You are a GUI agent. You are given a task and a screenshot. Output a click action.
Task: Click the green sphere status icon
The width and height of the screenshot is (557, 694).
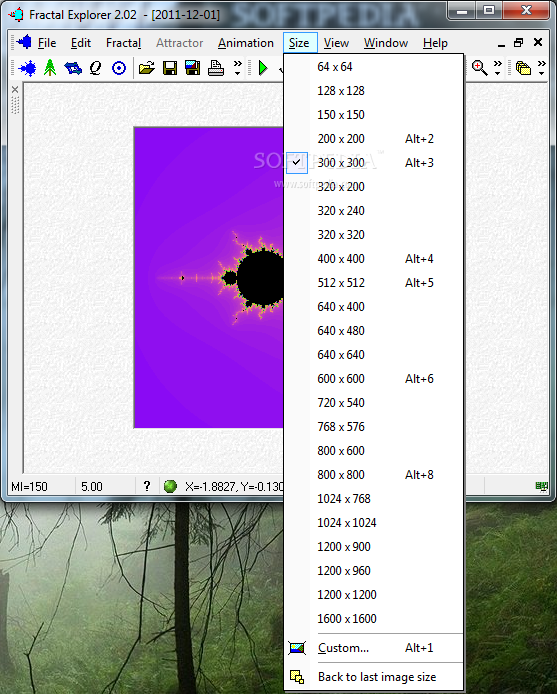pyautogui.click(x=170, y=486)
